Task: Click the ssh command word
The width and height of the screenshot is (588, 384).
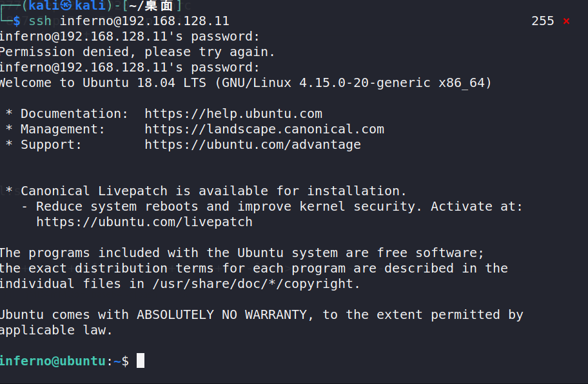Action: 40,21
